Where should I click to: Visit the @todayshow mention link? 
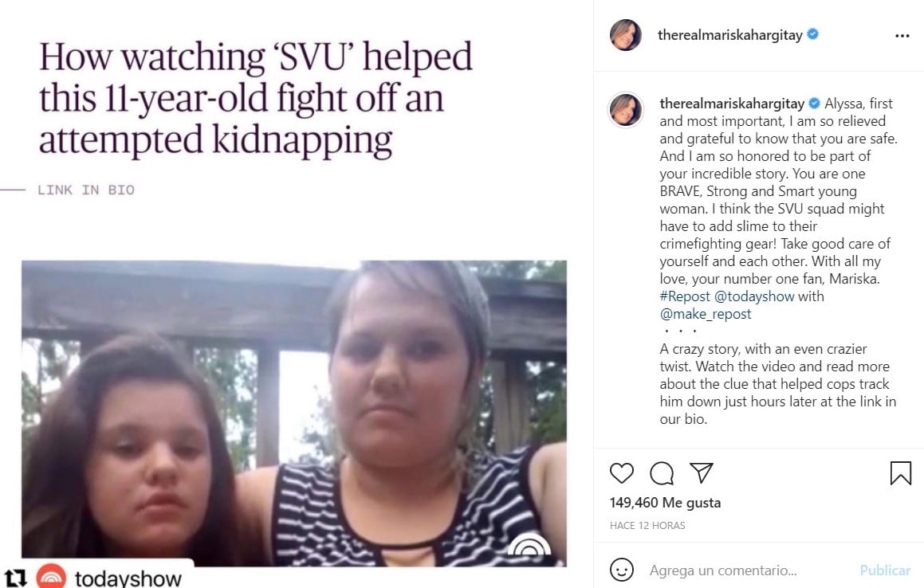tap(754, 296)
